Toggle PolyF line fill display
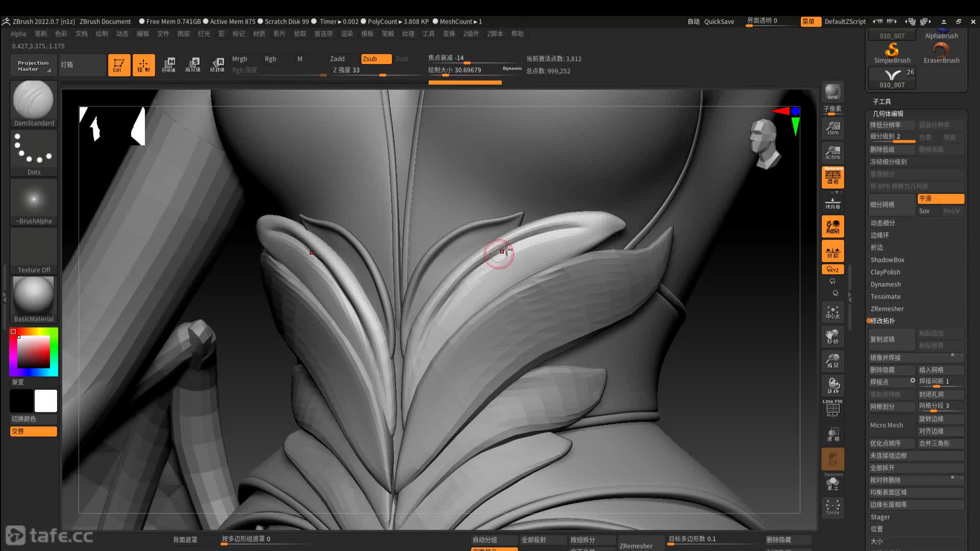The image size is (980, 551). tap(832, 409)
